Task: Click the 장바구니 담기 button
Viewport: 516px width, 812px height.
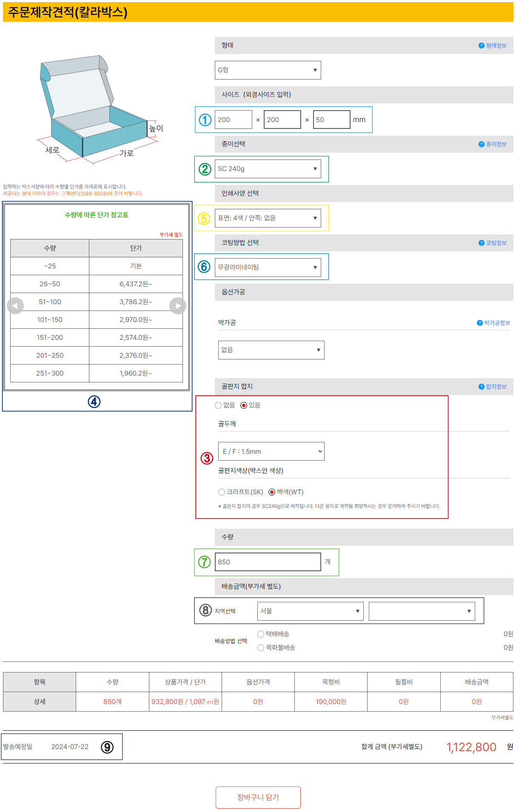Action: [x=258, y=798]
